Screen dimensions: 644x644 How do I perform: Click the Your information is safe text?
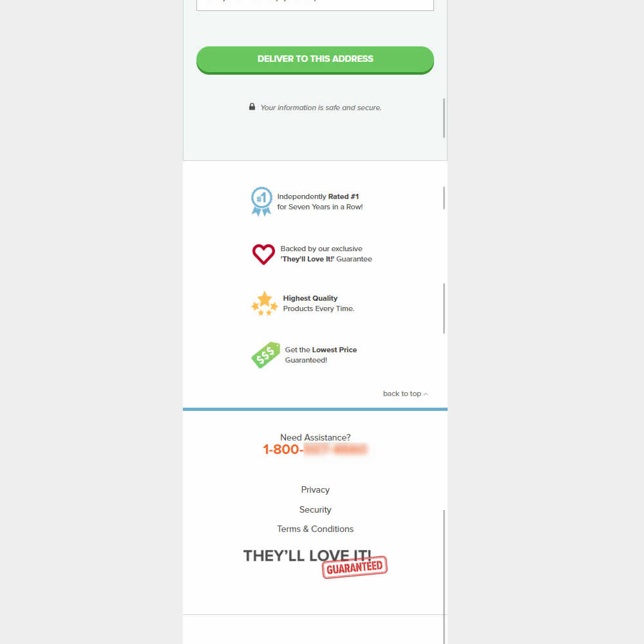(x=321, y=108)
